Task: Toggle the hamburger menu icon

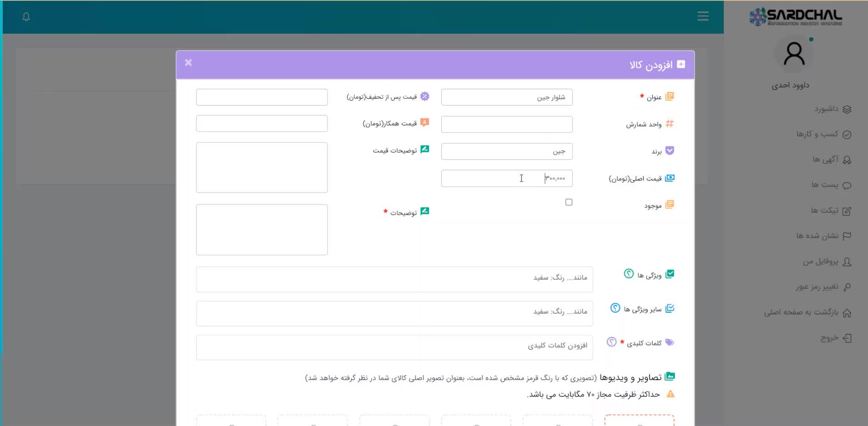Action: tap(703, 16)
